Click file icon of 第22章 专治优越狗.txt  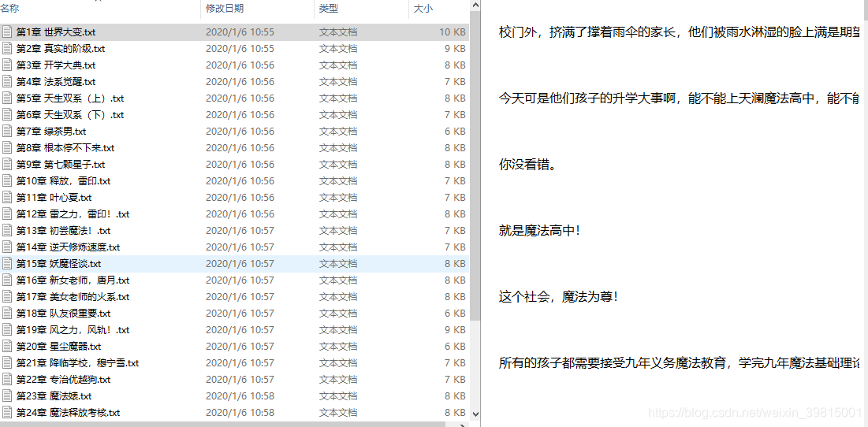(6, 380)
